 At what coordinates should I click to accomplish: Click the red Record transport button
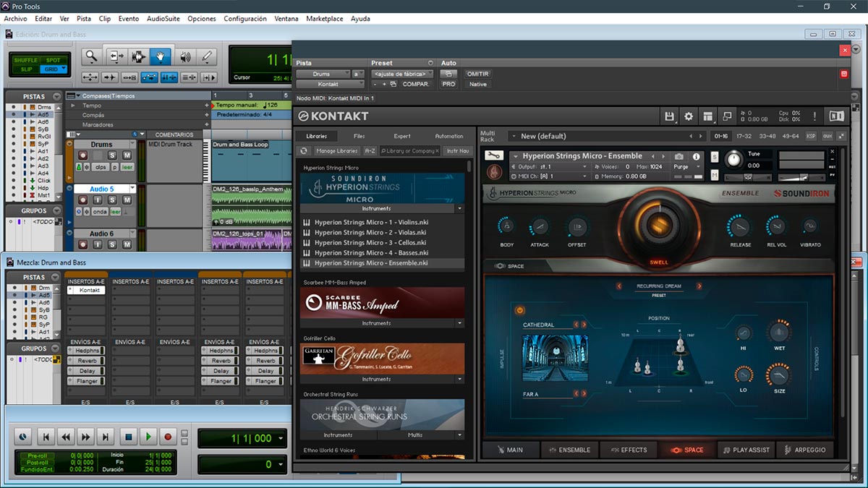tap(168, 437)
